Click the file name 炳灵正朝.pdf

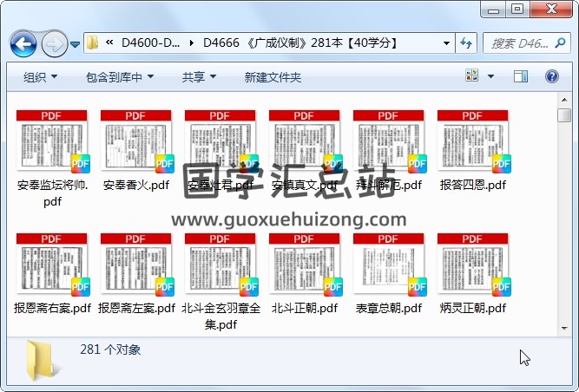tap(473, 308)
